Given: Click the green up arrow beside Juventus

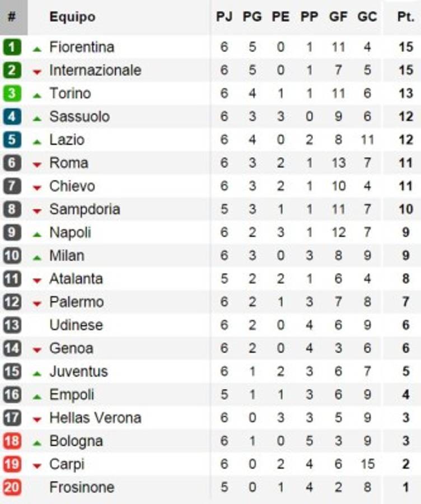Looking at the screenshot, I should (37, 373).
